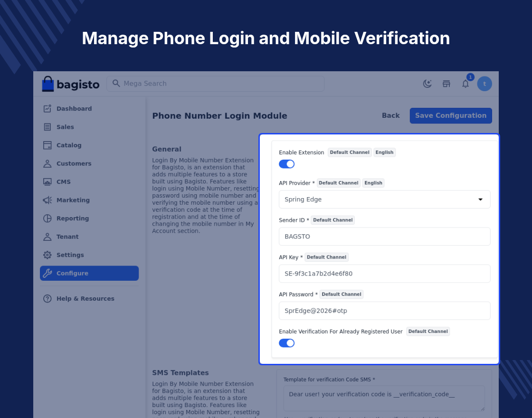The image size is (532, 418).
Task: Click the API Password input field
Action: pyautogui.click(x=384, y=311)
